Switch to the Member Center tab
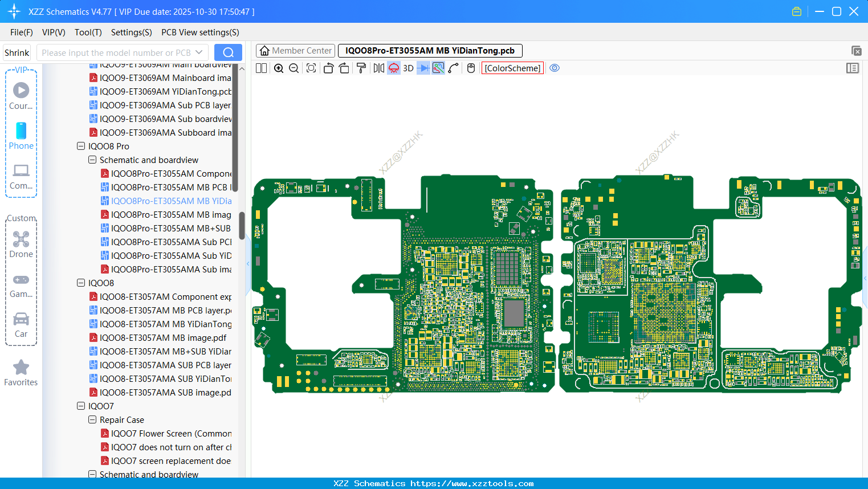This screenshot has height=489, width=868. [296, 51]
